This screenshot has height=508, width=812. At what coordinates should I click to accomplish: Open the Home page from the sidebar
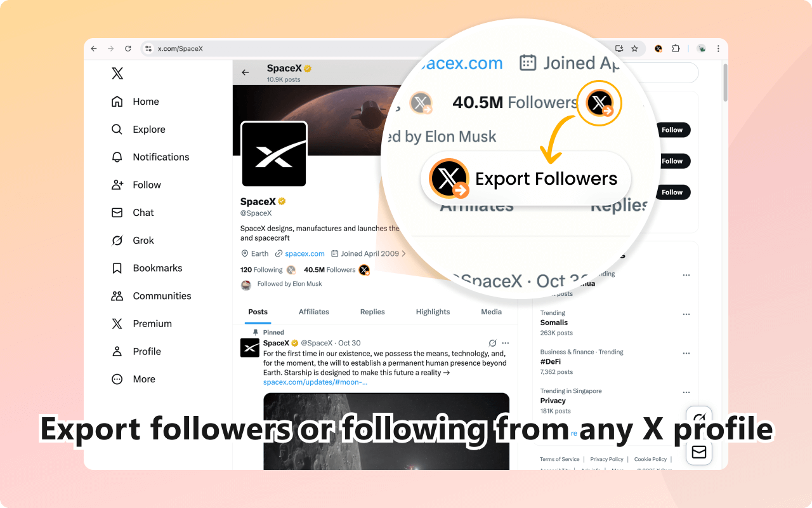[135, 102]
